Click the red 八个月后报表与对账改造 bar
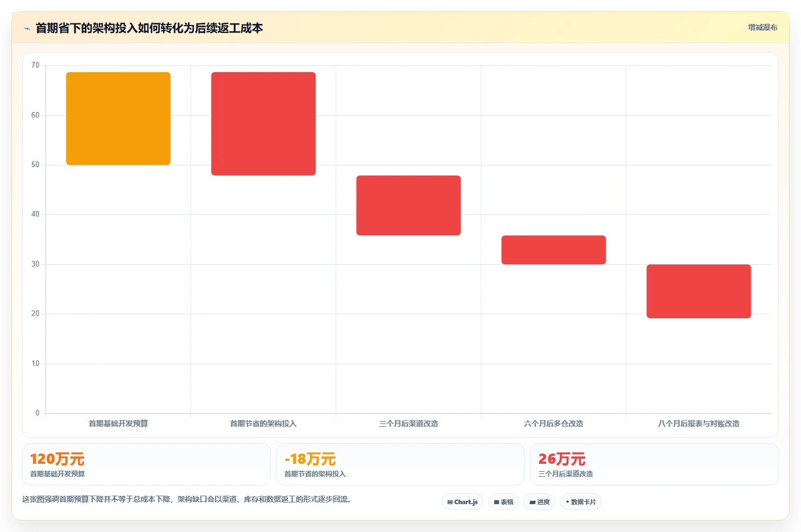The height and width of the screenshot is (532, 801). tap(699, 291)
